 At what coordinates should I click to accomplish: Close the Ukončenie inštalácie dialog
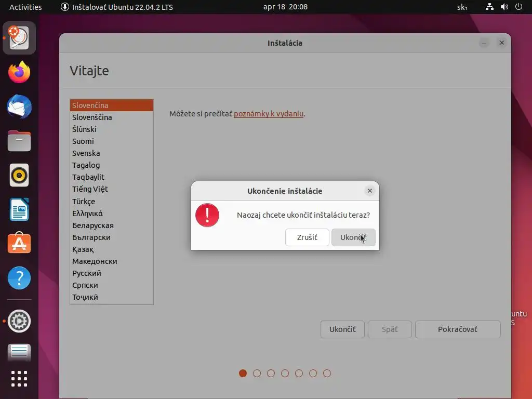click(x=370, y=191)
